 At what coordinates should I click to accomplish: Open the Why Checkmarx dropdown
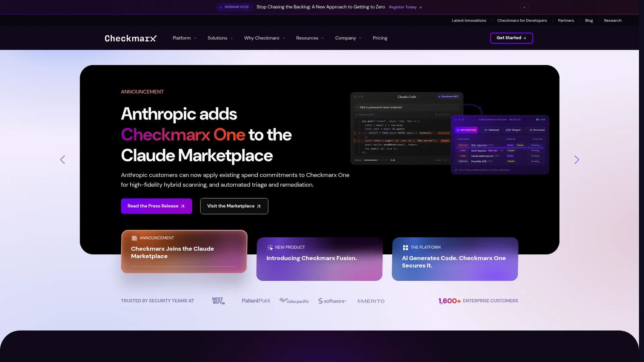click(264, 38)
